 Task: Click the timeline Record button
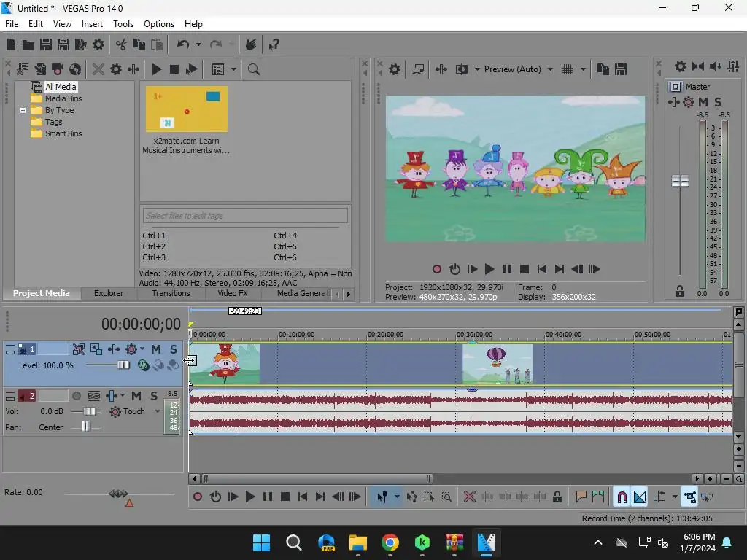[197, 497]
